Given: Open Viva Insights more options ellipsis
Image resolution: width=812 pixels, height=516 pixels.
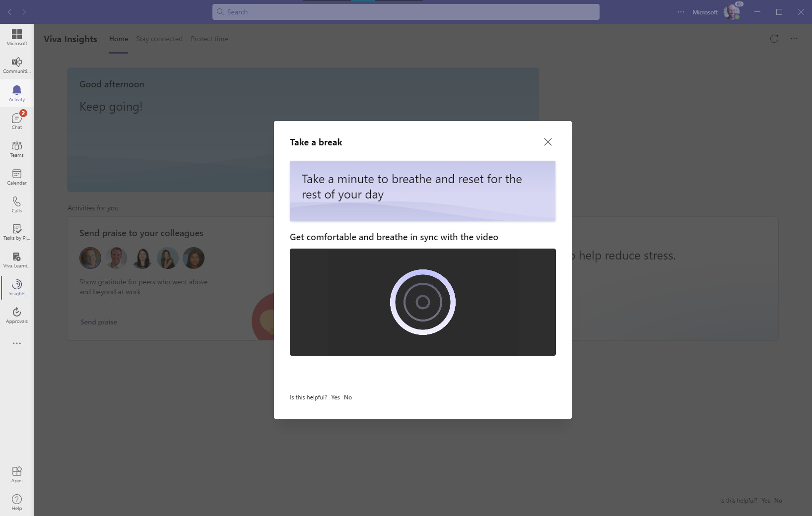Looking at the screenshot, I should click(794, 39).
